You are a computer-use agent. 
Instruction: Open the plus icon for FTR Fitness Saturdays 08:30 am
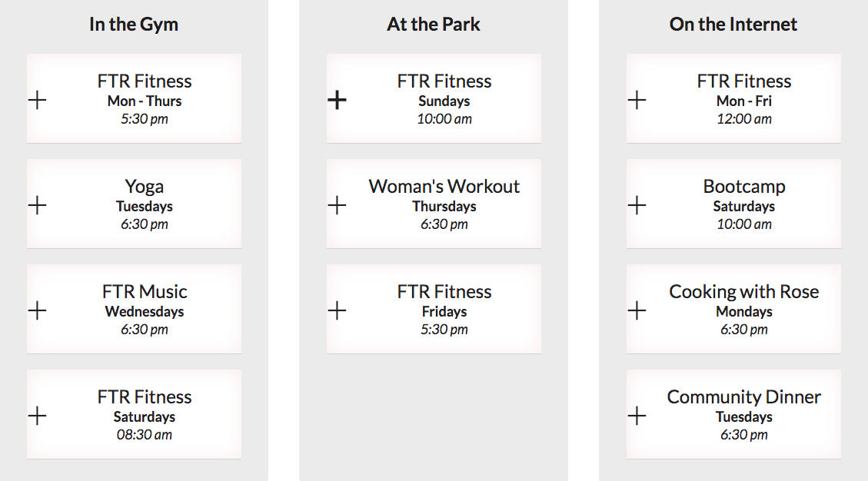(x=37, y=416)
